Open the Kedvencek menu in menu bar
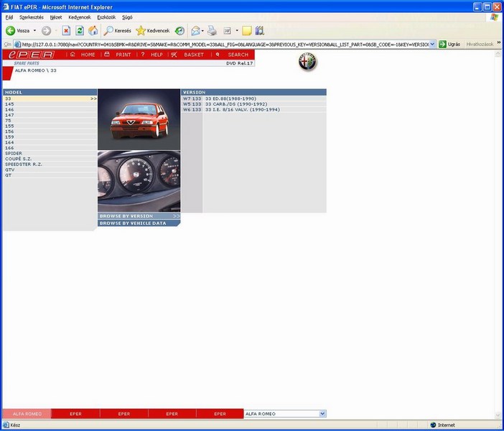 click(80, 17)
